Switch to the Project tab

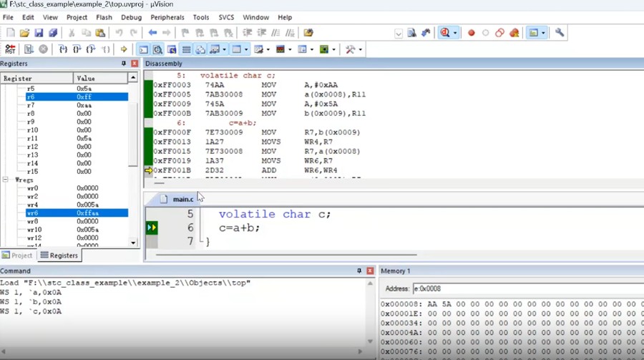(x=17, y=256)
